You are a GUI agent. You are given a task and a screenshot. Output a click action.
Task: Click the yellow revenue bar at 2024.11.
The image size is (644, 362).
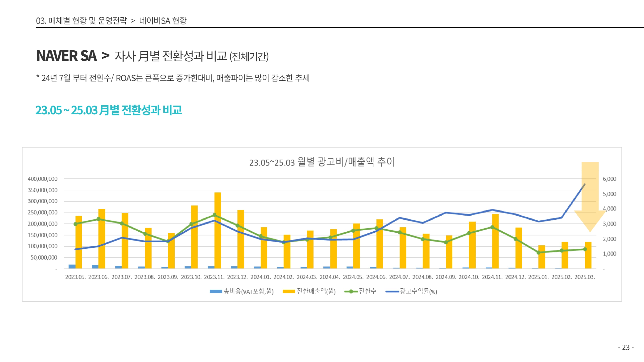(496, 241)
